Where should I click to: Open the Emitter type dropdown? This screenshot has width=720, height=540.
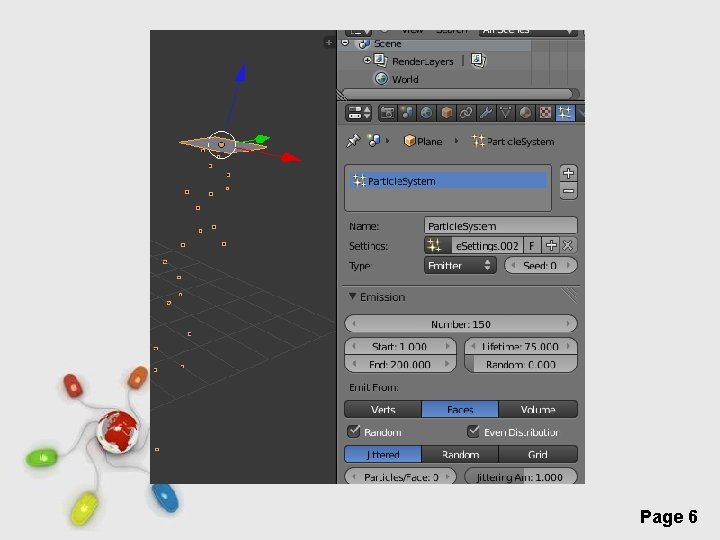[x=460, y=265]
